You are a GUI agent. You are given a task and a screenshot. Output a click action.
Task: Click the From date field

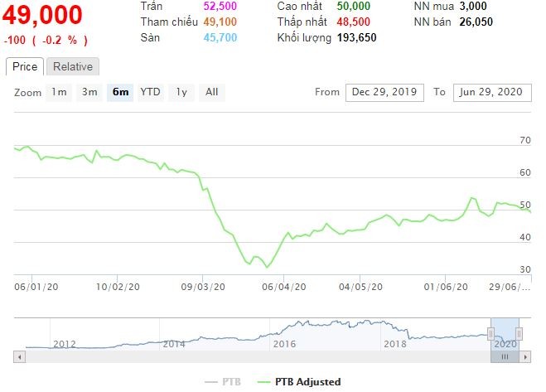click(385, 92)
